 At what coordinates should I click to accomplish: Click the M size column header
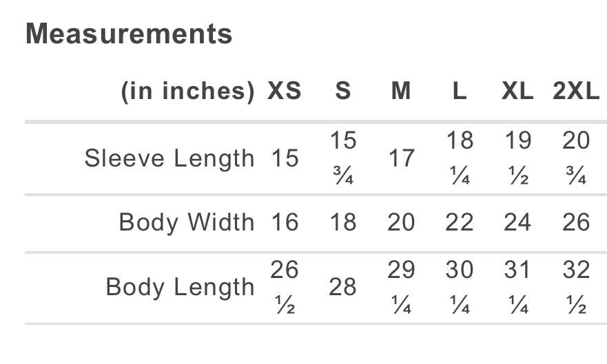[401, 91]
